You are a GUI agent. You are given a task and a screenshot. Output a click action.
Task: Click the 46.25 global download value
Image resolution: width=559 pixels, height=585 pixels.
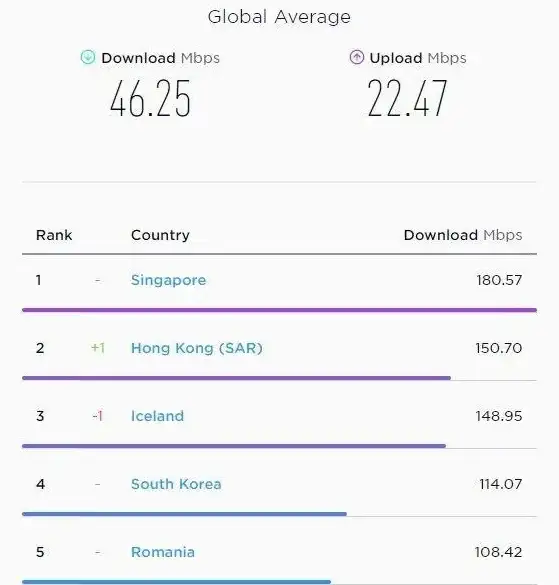click(x=150, y=99)
